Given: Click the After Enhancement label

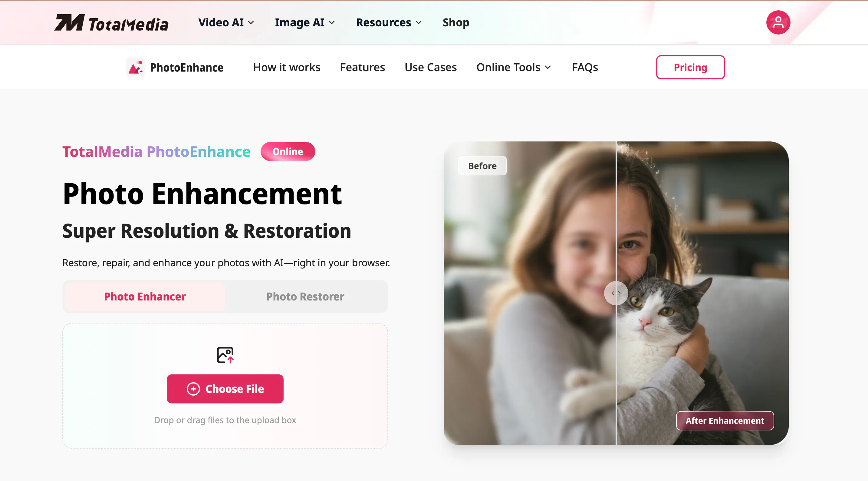Looking at the screenshot, I should pyautogui.click(x=725, y=420).
